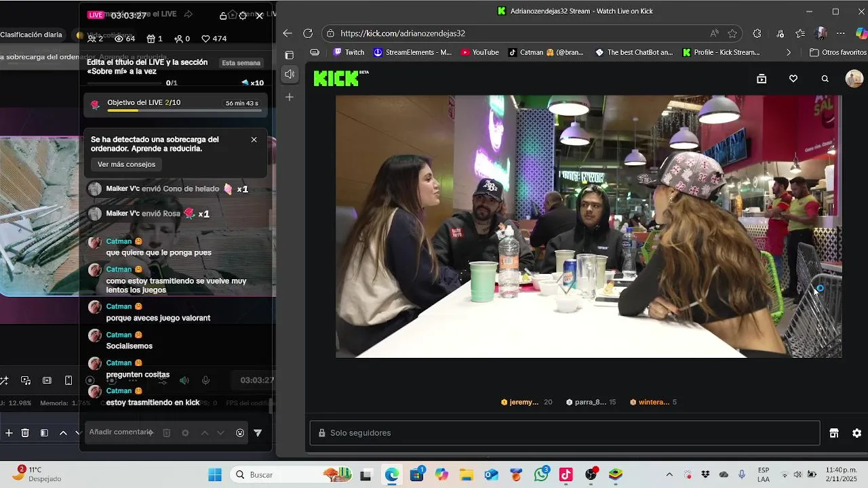
Task: Show hidden system tray icons chevron
Action: pyautogui.click(x=669, y=474)
